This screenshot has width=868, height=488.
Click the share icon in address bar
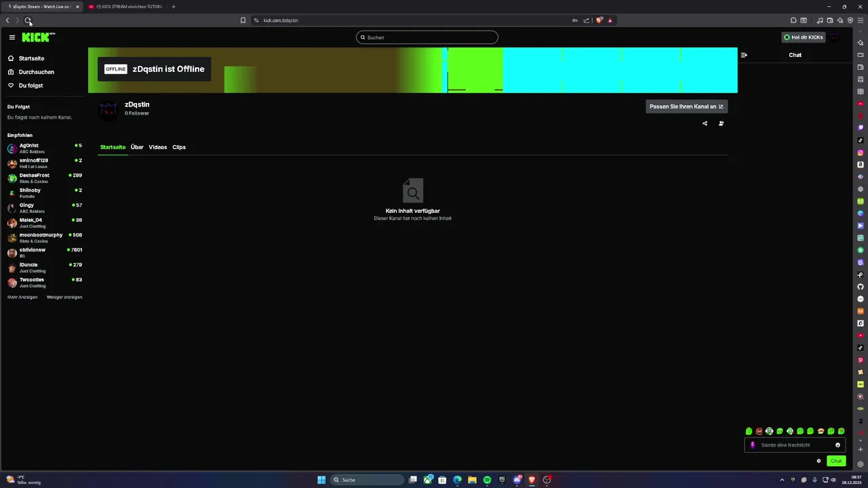(586, 20)
